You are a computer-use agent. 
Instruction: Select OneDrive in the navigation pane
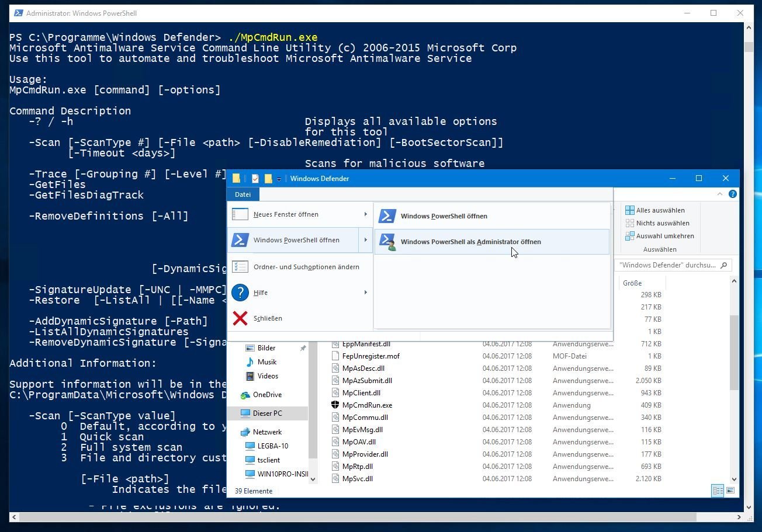tap(267, 395)
